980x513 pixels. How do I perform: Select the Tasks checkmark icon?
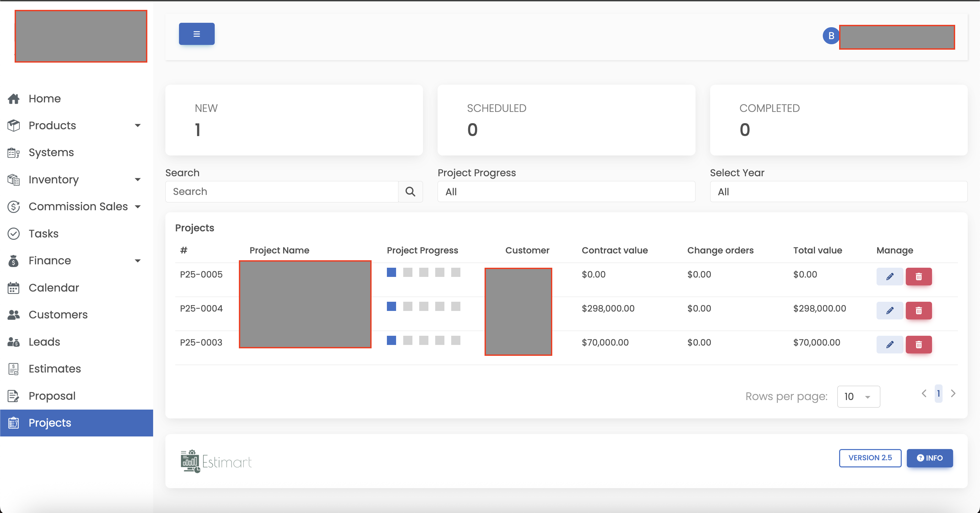[x=14, y=233]
